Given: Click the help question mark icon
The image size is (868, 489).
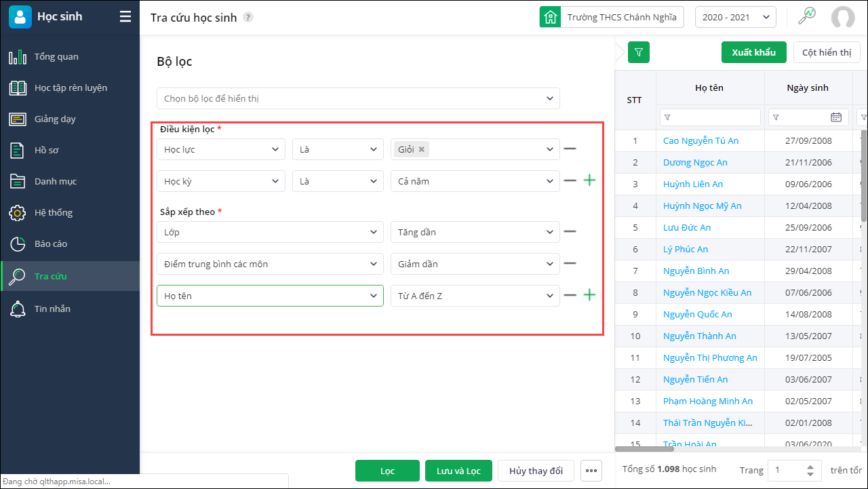Looking at the screenshot, I should tap(248, 18).
